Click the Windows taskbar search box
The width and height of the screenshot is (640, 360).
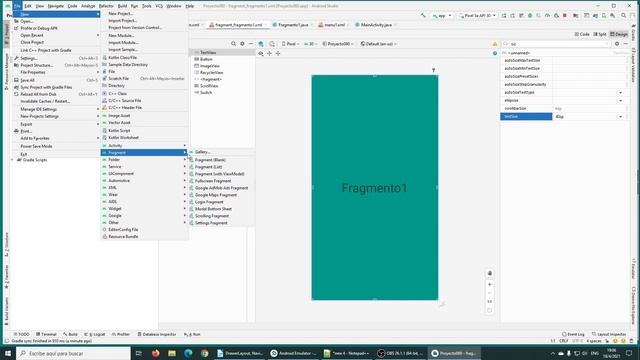73,353
